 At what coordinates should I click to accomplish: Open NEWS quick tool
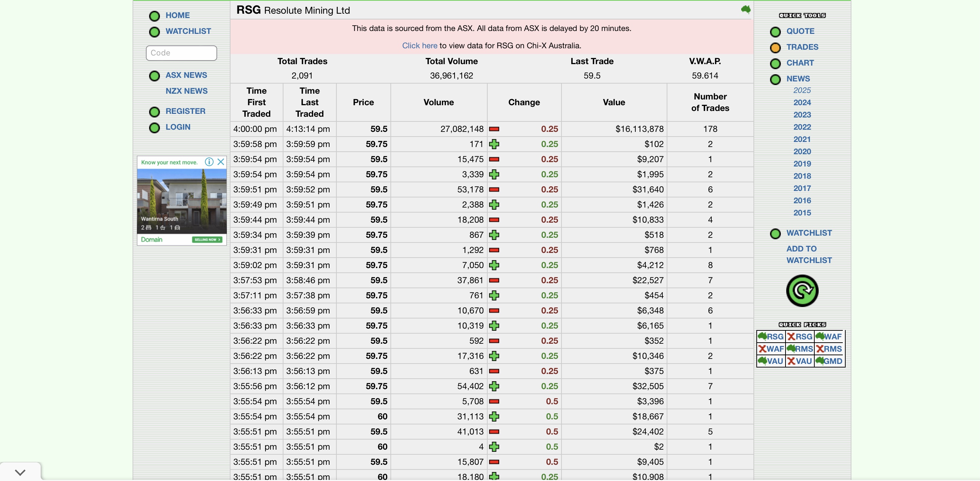click(x=798, y=79)
